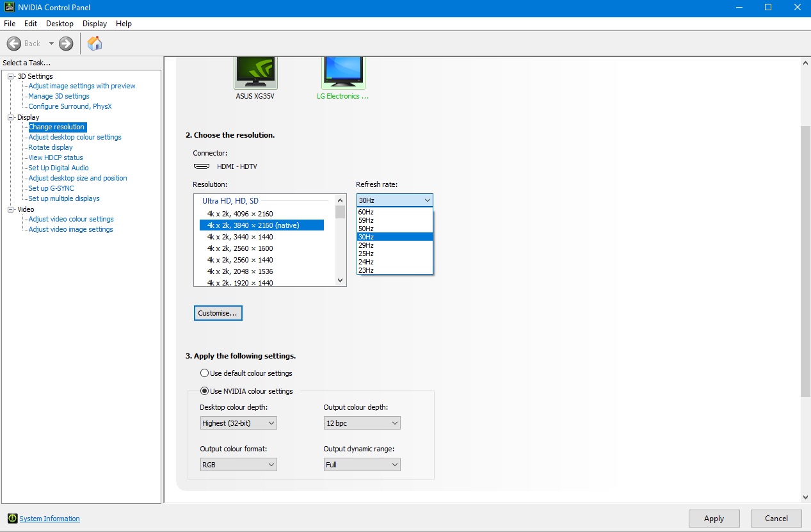Open Desktop colour depth dropdown

coord(238,423)
